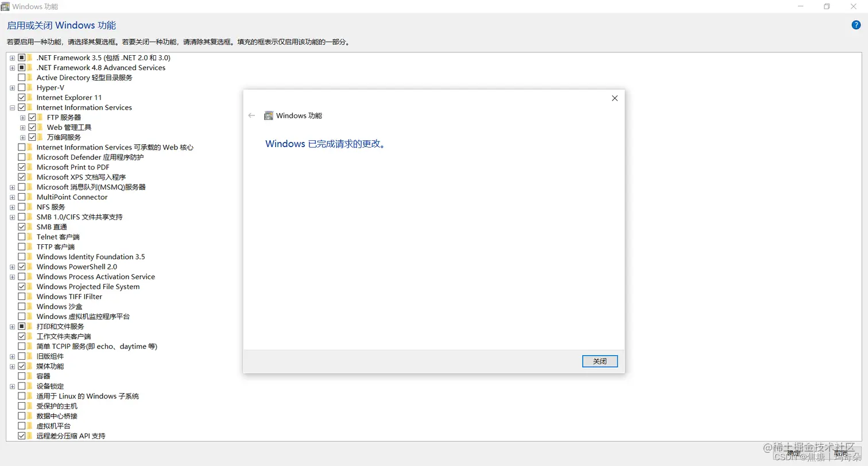Uncheck the FTP 服务器 checkbox
The image size is (868, 466).
coord(32,117)
